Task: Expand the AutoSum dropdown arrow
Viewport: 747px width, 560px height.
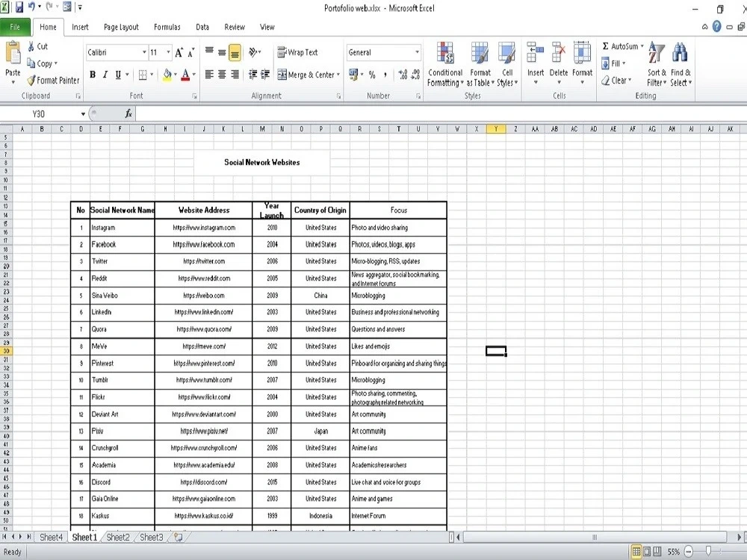Action: [642, 46]
